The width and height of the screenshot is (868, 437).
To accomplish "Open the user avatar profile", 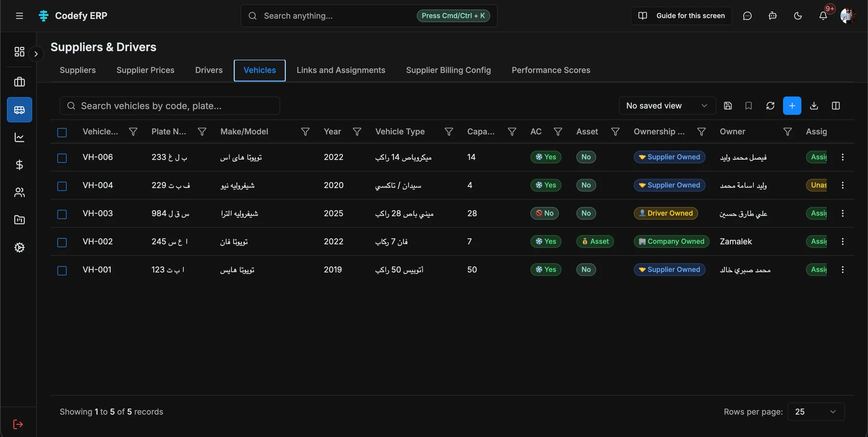I will click(x=848, y=16).
